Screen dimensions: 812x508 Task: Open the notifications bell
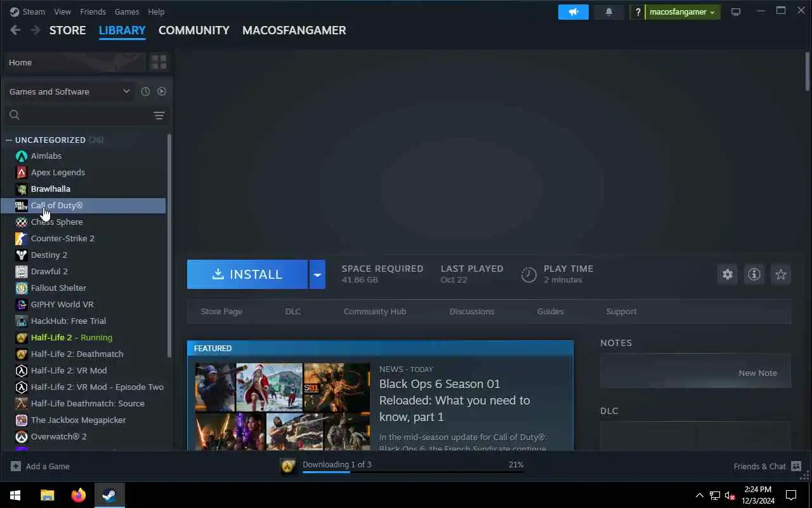pos(609,12)
